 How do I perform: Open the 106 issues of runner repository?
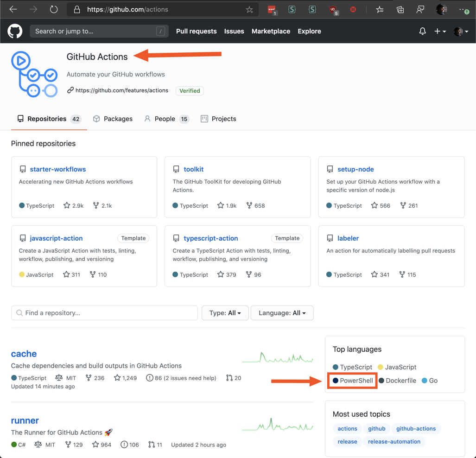click(130, 445)
